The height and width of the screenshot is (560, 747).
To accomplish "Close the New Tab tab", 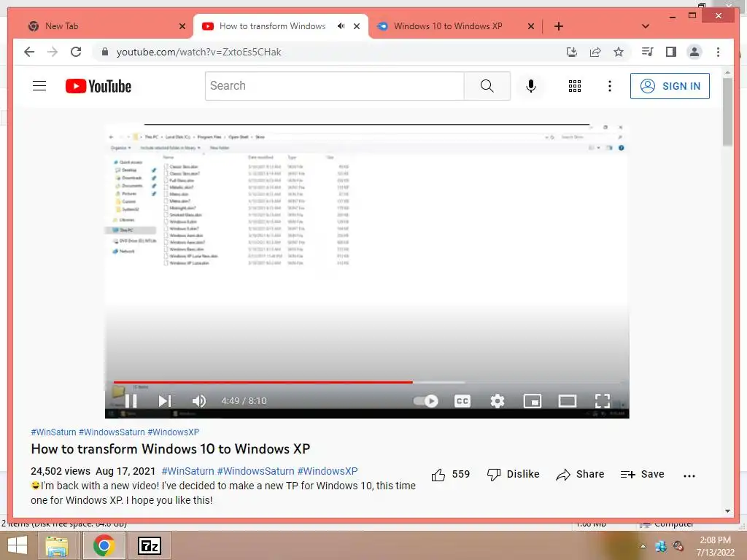I will point(182,26).
